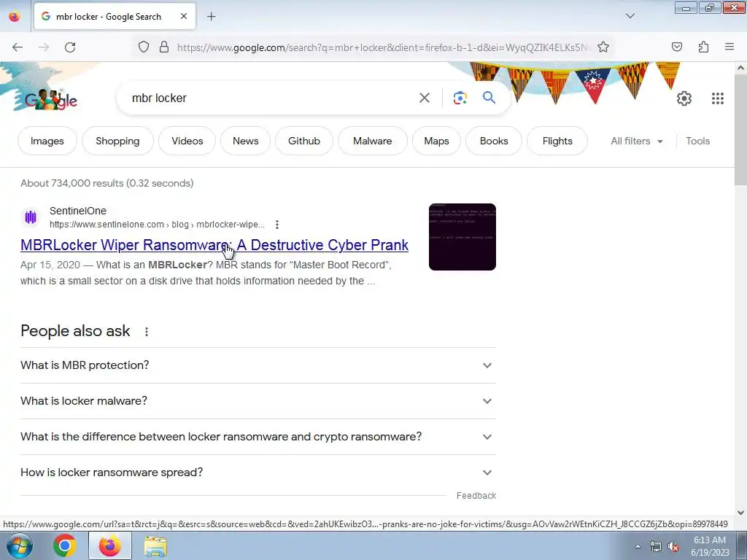Click the Google doodle logo
Screen dimensions: 747x560
coord(51,99)
